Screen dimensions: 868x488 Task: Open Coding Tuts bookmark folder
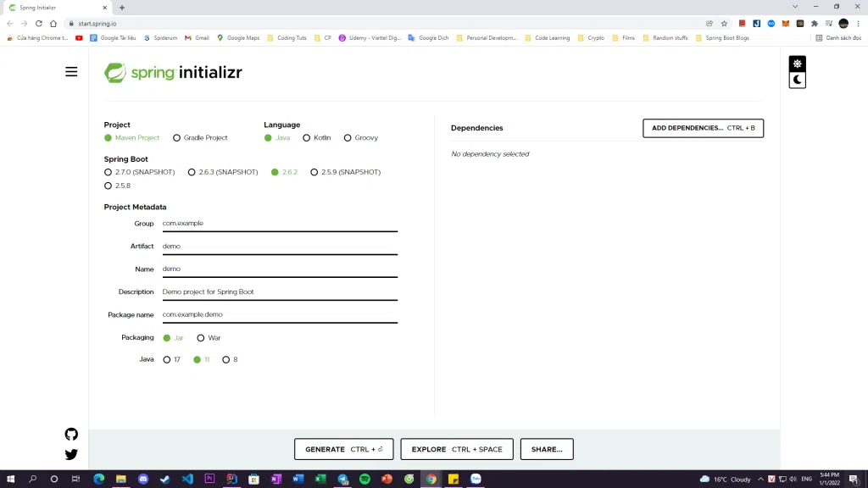pos(287,38)
